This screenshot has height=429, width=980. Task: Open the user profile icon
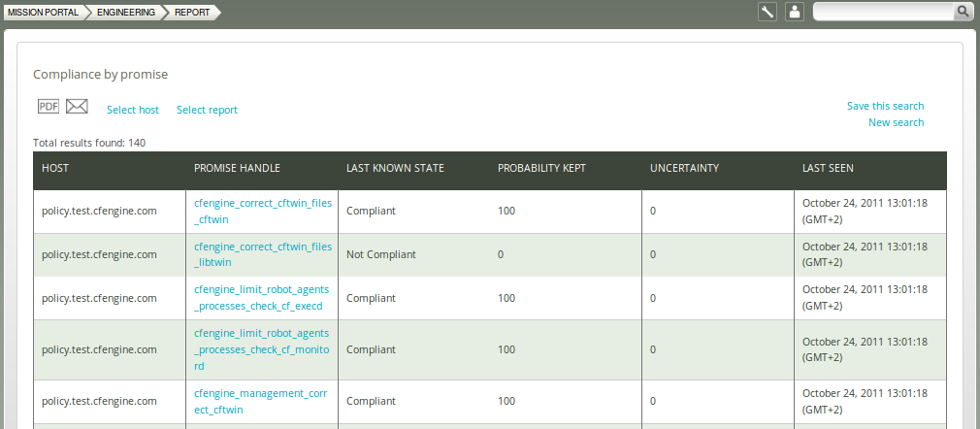click(x=795, y=12)
